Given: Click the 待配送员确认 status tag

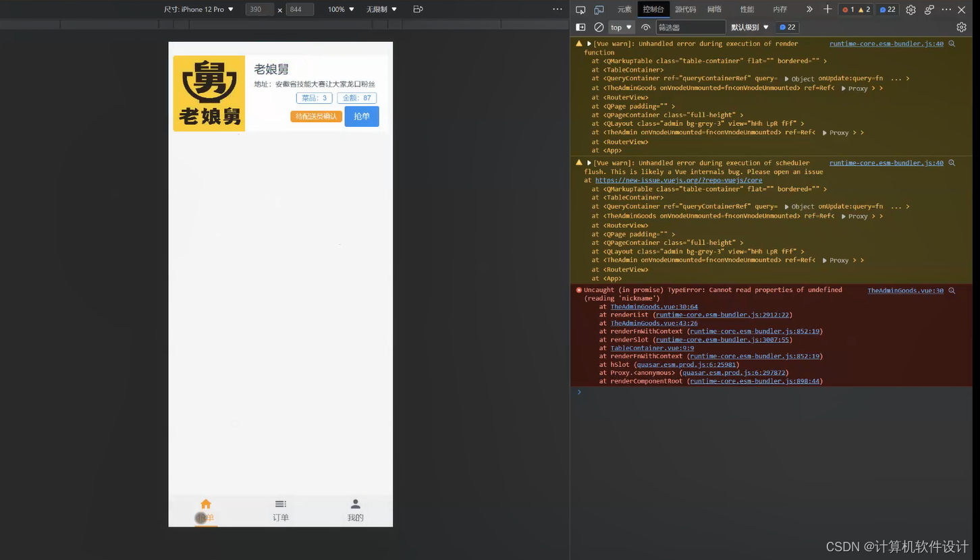Looking at the screenshot, I should pos(317,116).
